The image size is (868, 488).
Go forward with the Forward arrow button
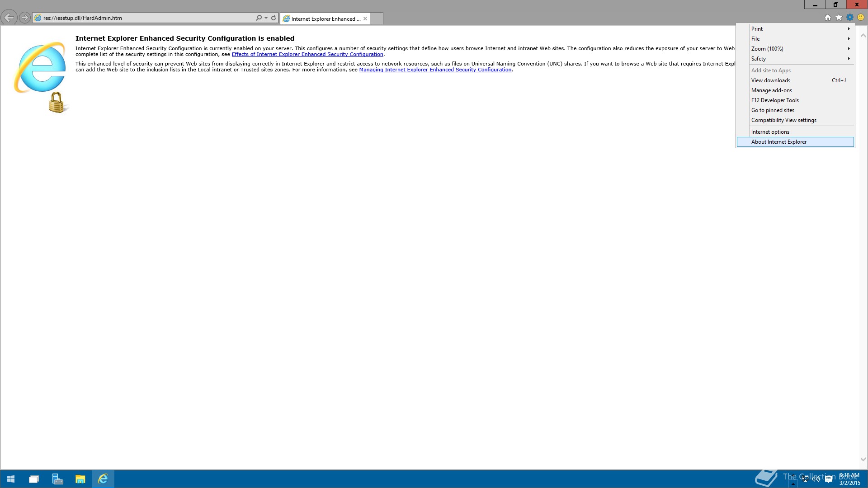coord(25,18)
